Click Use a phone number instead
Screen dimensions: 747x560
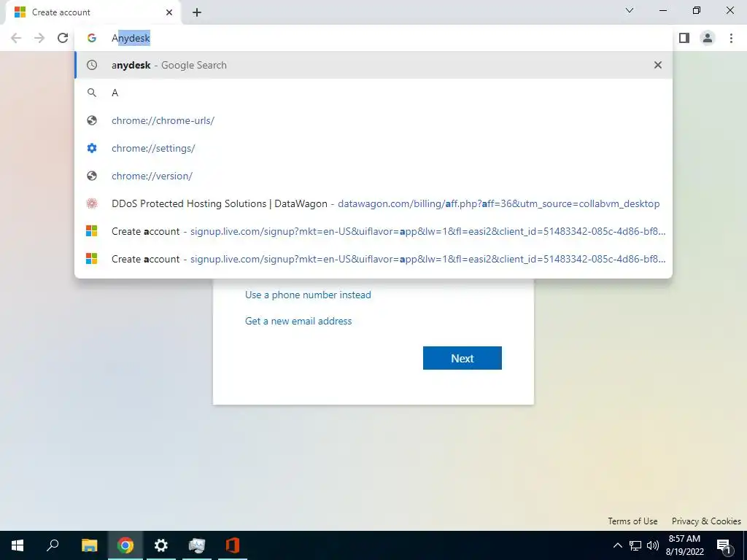308,295
